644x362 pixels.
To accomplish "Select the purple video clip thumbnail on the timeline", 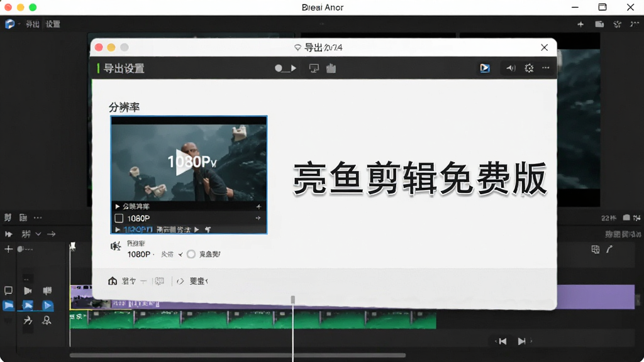I will click(91, 297).
